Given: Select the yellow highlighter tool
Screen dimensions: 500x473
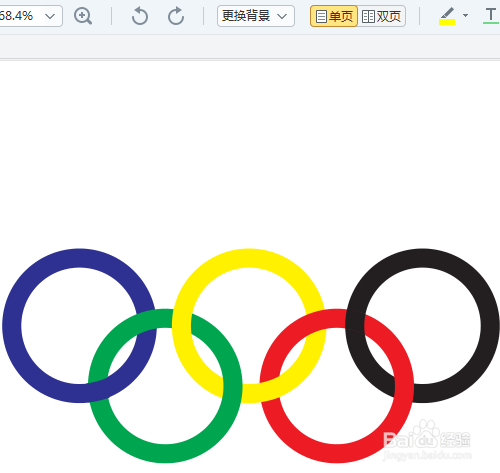Looking at the screenshot, I should pyautogui.click(x=447, y=16).
